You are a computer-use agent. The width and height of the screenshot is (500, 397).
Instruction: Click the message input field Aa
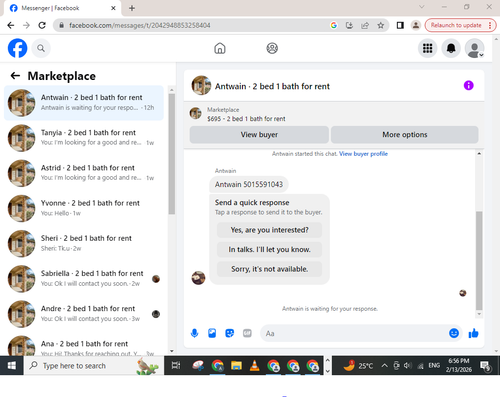[x=355, y=333]
